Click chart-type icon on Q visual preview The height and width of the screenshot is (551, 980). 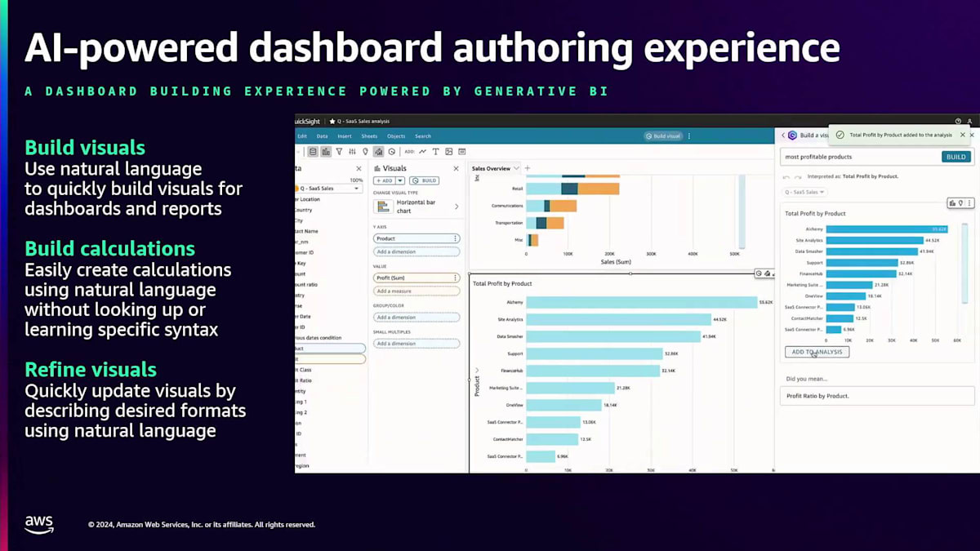pyautogui.click(x=952, y=202)
